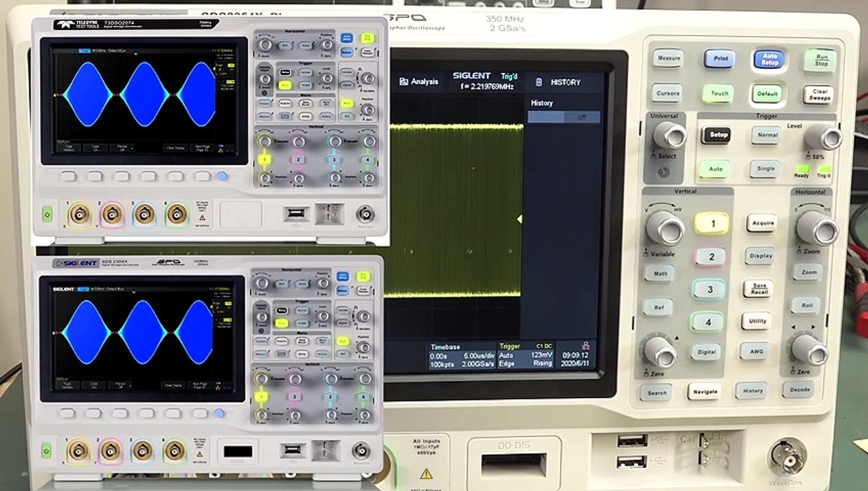868x491 pixels.
Task: Adjust the Vertical Zero position knob
Action: pyautogui.click(x=660, y=351)
